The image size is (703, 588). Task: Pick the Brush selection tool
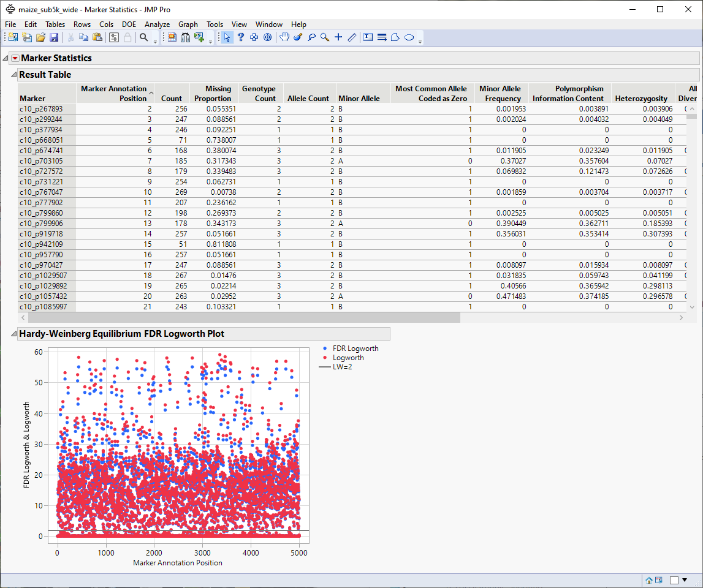click(x=298, y=37)
